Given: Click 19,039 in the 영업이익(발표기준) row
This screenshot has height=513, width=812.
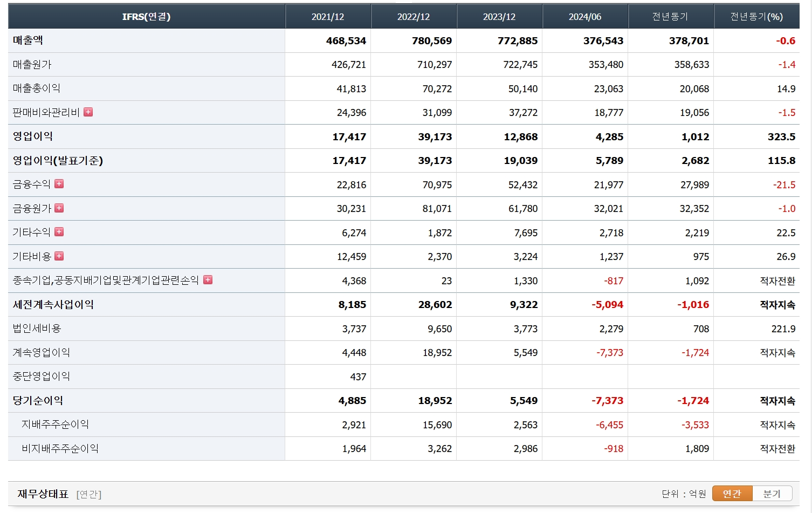Looking at the screenshot, I should pos(521,161).
